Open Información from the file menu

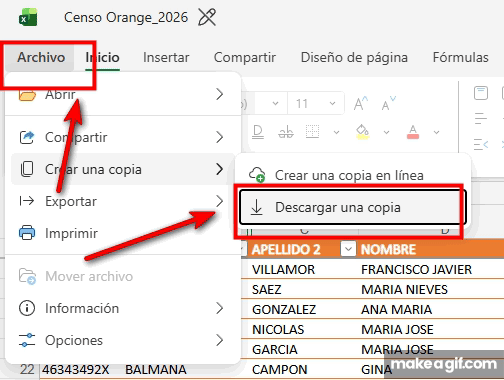click(123, 308)
